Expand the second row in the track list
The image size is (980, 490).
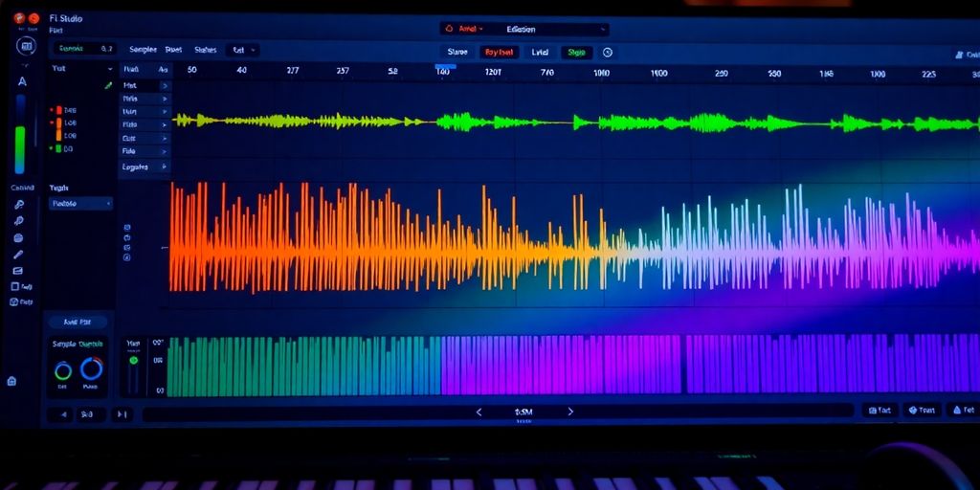(x=165, y=99)
